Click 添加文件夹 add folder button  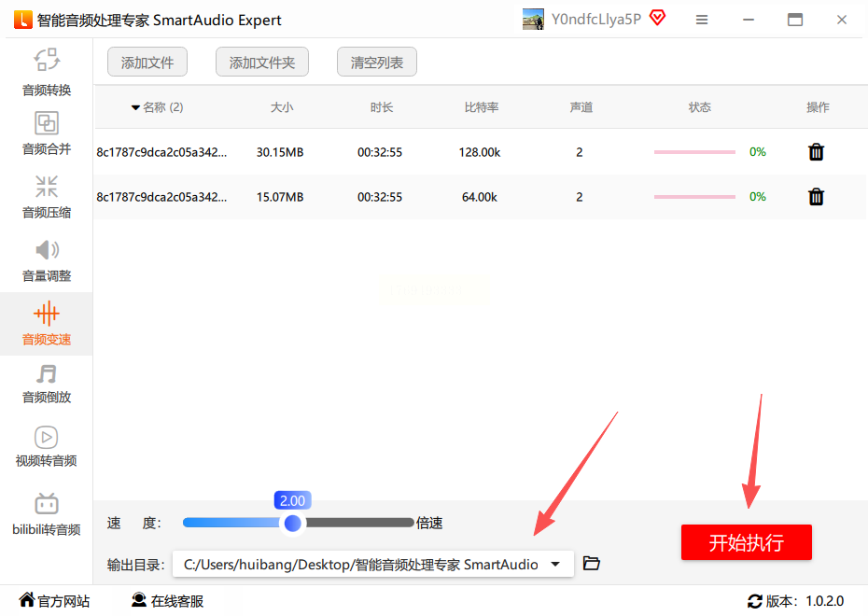(262, 62)
